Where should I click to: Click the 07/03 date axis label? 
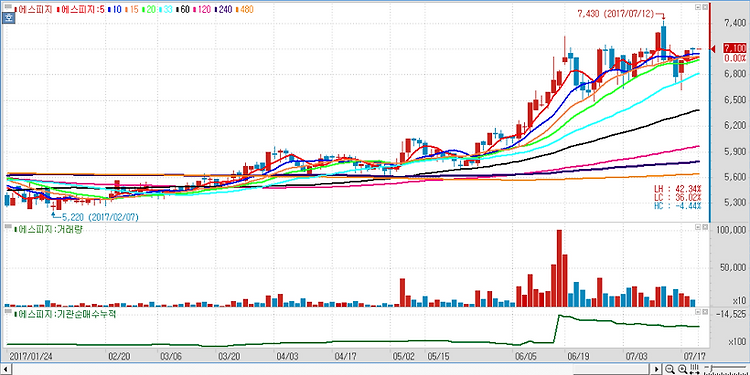636,357
